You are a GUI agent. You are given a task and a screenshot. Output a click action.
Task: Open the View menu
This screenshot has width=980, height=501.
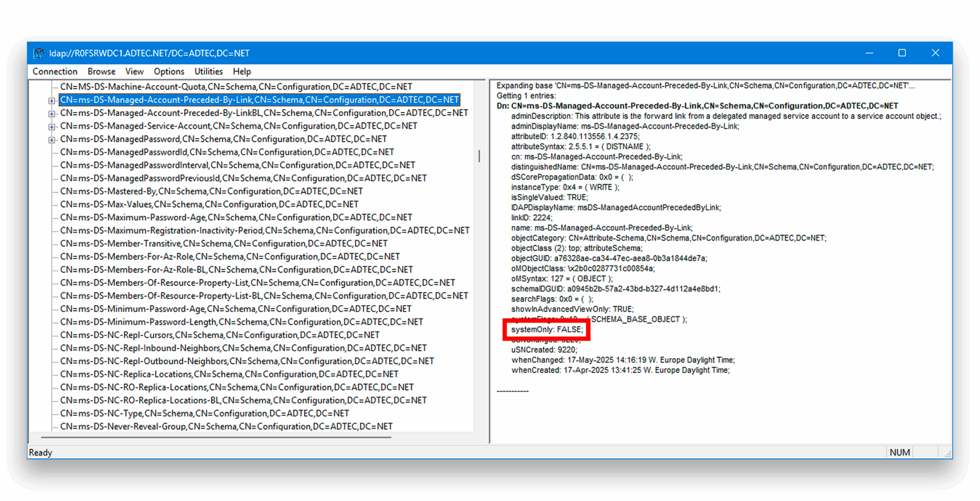click(x=134, y=71)
